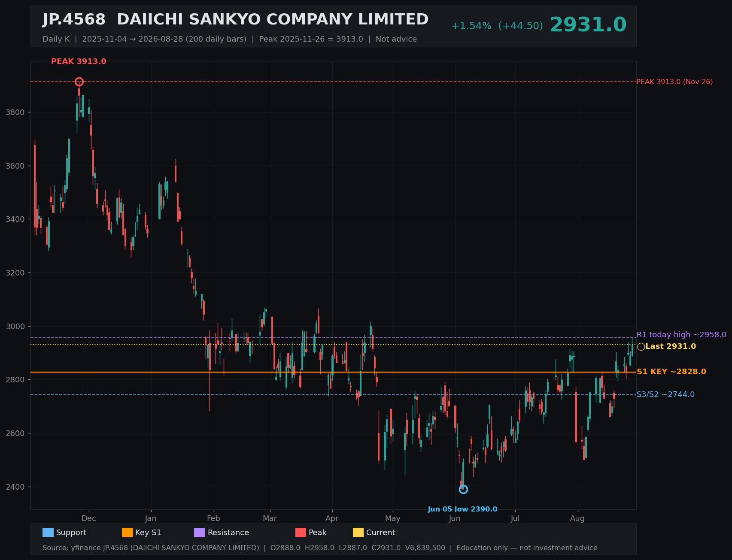Click the Apr x-axis label
Image resolution: width=732 pixels, height=560 pixels.
coord(332,518)
